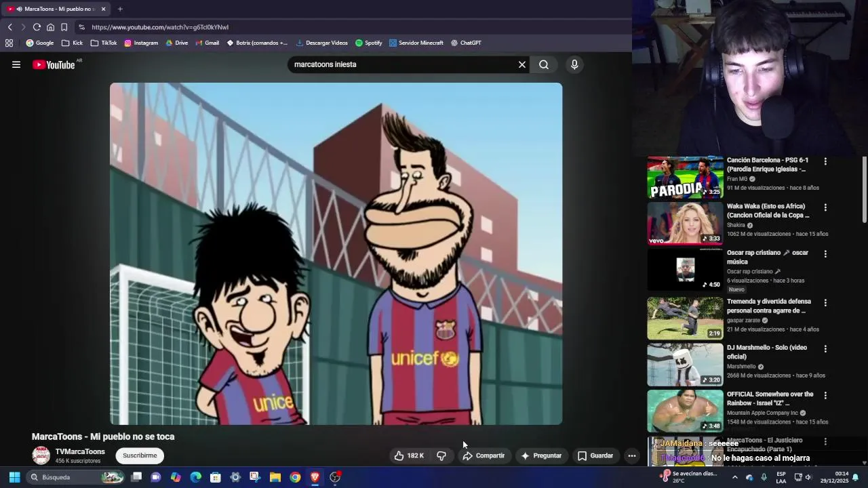The height and width of the screenshot is (488, 868).
Task: Clear the search text with the X
Action: [522, 64]
